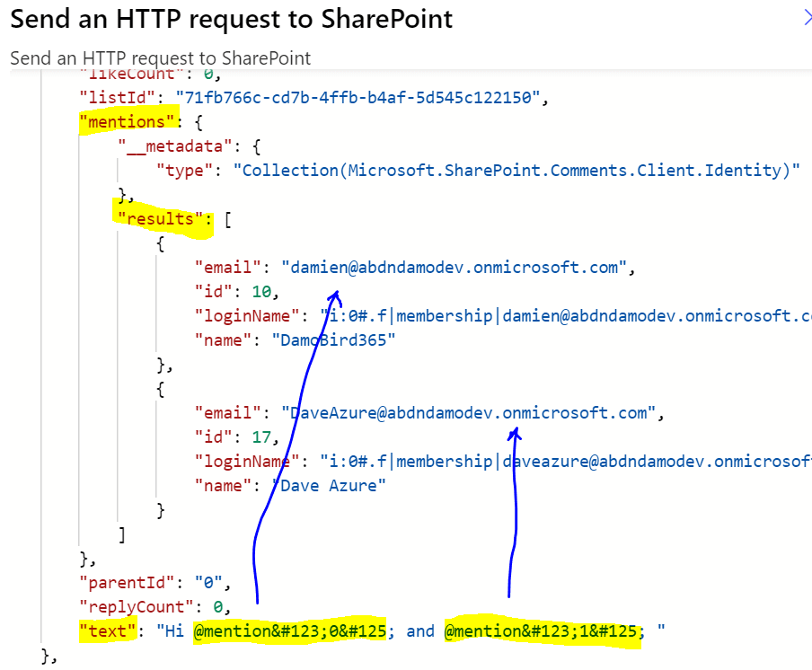
Task: Click the panel title 'Send an HTTP request to SharePoint'
Action: pos(232,20)
